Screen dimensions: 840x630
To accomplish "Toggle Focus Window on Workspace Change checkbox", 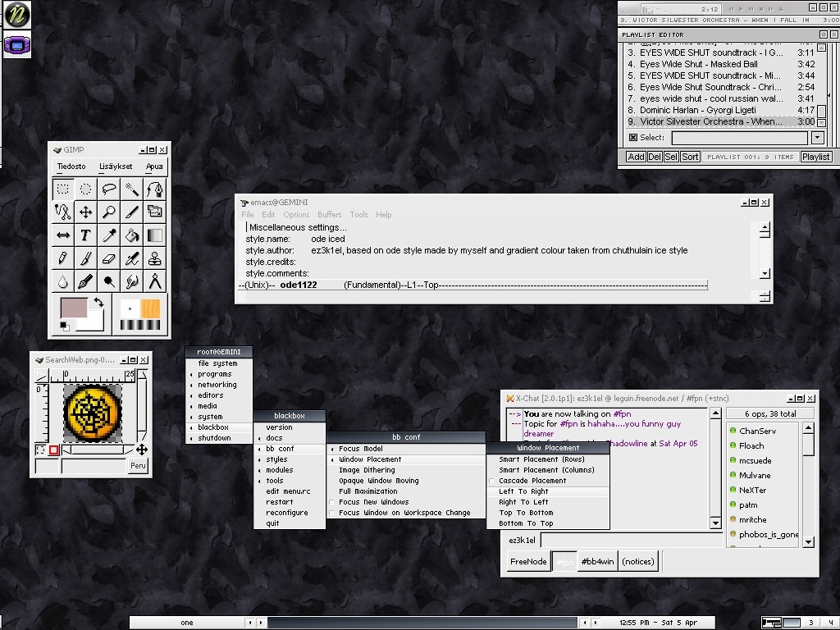I will click(x=331, y=514).
